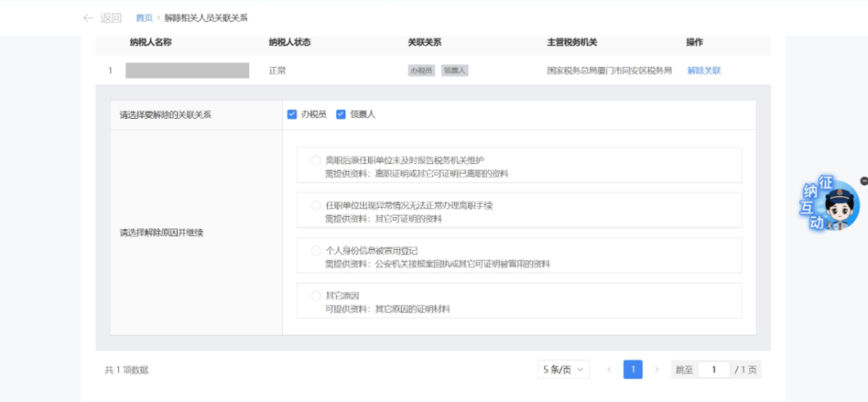Viewport: 868px width, 402px height.
Task: Click the 操作 column header
Action: pyautogui.click(x=694, y=43)
